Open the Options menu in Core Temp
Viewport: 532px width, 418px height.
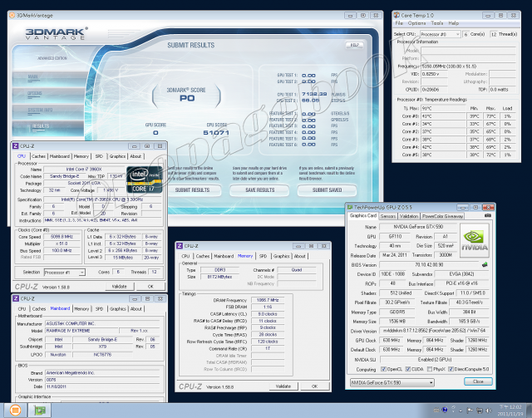[416, 23]
